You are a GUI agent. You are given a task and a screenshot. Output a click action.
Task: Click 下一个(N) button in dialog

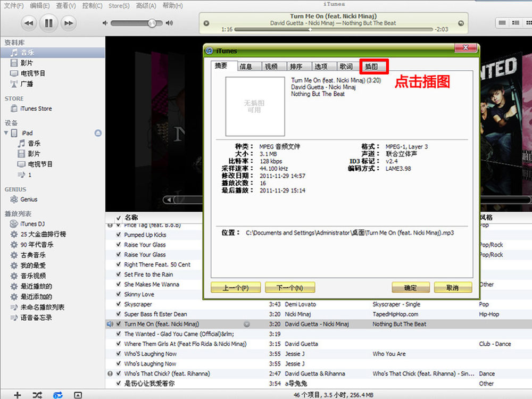click(x=290, y=288)
